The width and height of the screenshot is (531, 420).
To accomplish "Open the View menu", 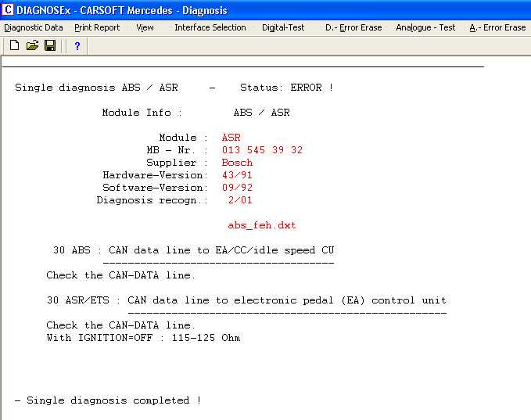I will [145, 27].
